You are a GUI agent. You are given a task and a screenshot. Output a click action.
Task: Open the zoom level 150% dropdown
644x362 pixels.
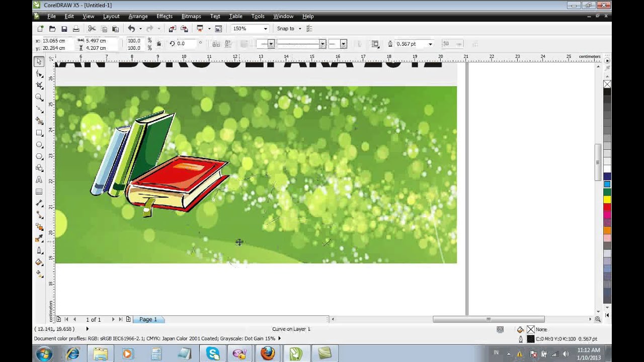pos(266,29)
